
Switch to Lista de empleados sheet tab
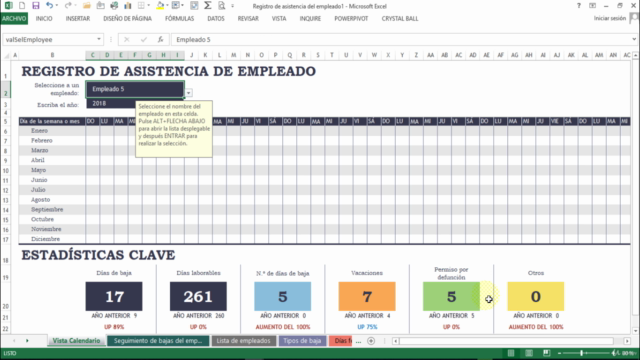pos(244,341)
